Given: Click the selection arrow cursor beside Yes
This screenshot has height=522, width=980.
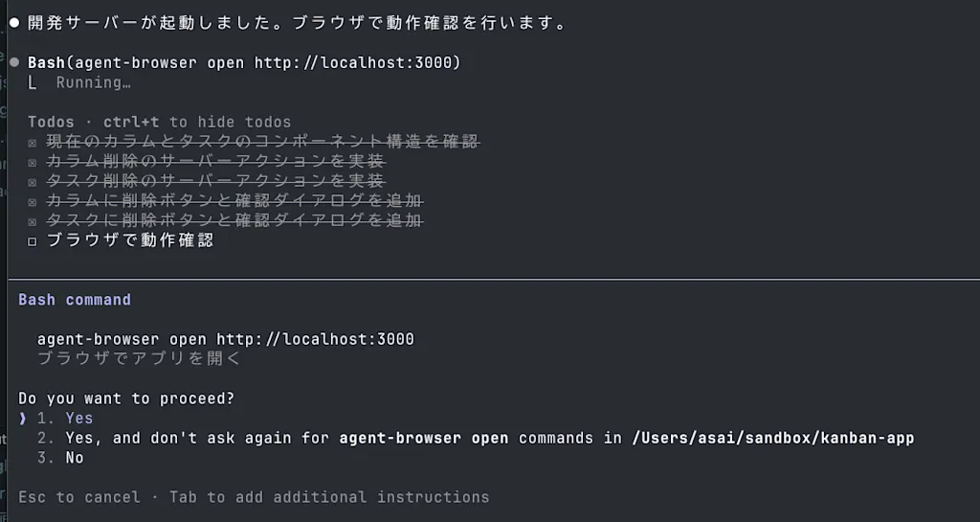Looking at the screenshot, I should pyautogui.click(x=23, y=419).
